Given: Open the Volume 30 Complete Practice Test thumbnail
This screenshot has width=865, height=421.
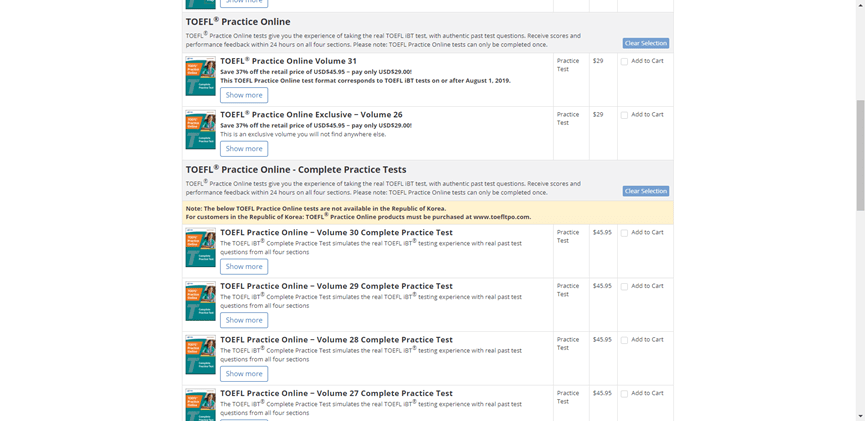Looking at the screenshot, I should (200, 248).
